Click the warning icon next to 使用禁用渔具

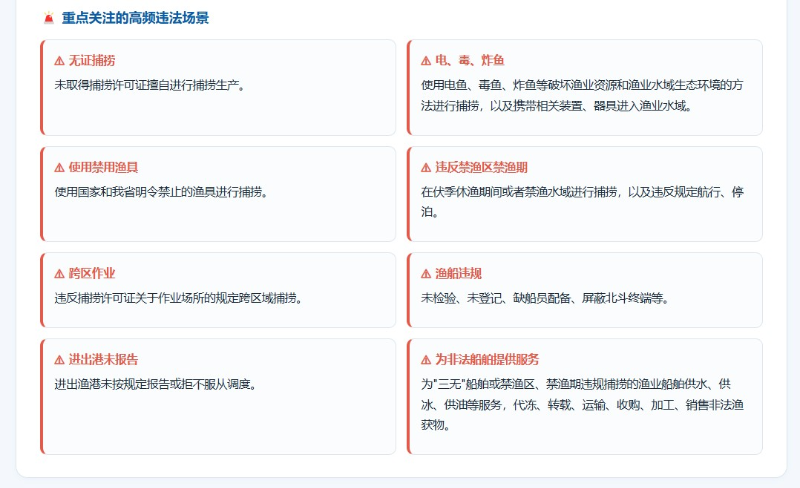[59, 167]
